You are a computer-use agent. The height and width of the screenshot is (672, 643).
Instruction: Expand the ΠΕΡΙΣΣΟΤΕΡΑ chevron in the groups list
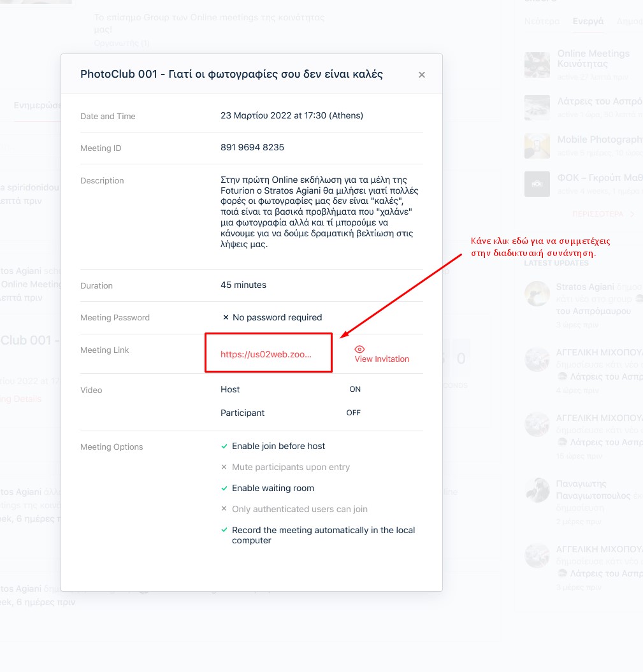tap(632, 215)
